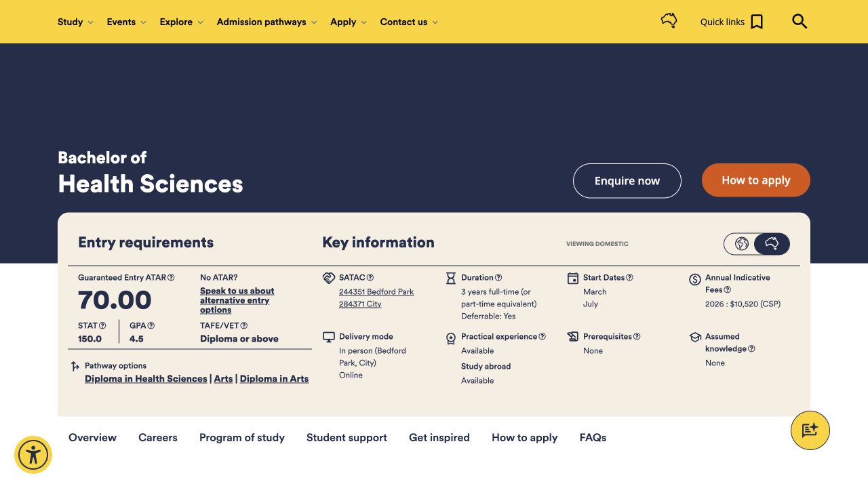Jump to How to apply section tab
868x488 pixels.
(524, 438)
